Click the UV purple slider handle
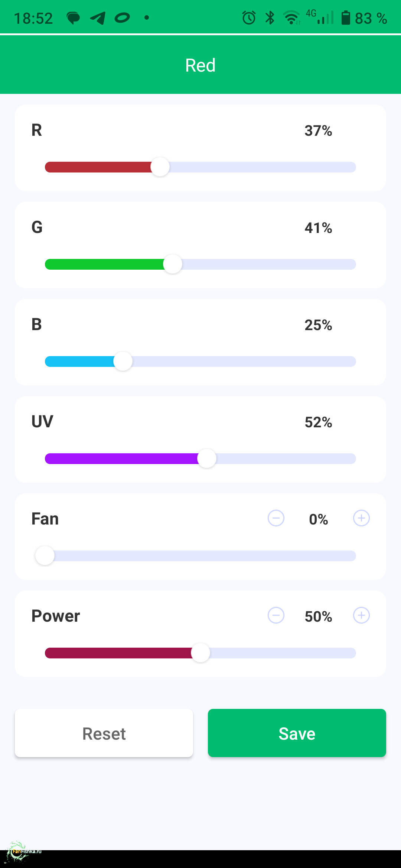 [207, 458]
